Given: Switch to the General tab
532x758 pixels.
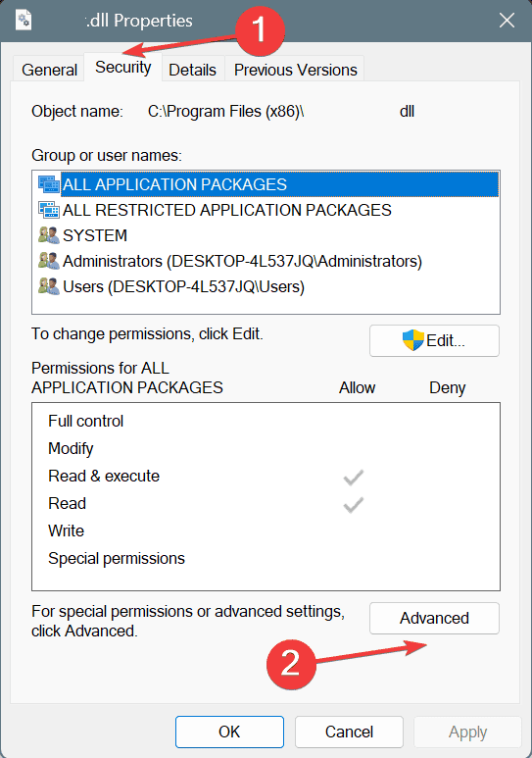Looking at the screenshot, I should (49, 70).
